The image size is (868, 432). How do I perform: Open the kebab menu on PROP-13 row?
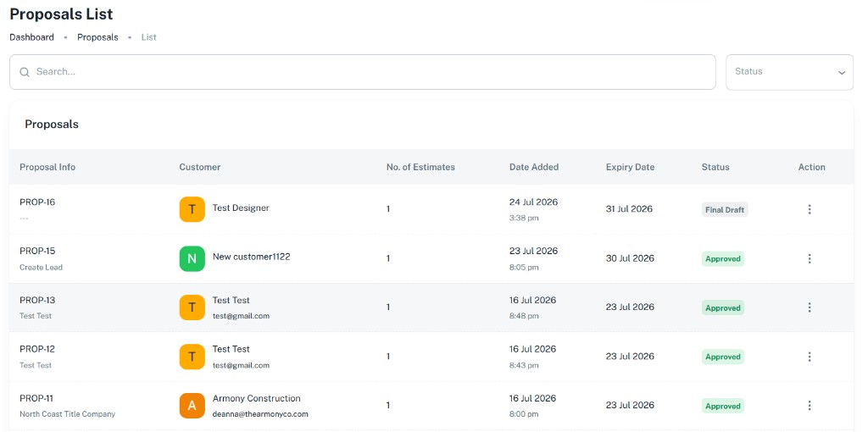810,307
